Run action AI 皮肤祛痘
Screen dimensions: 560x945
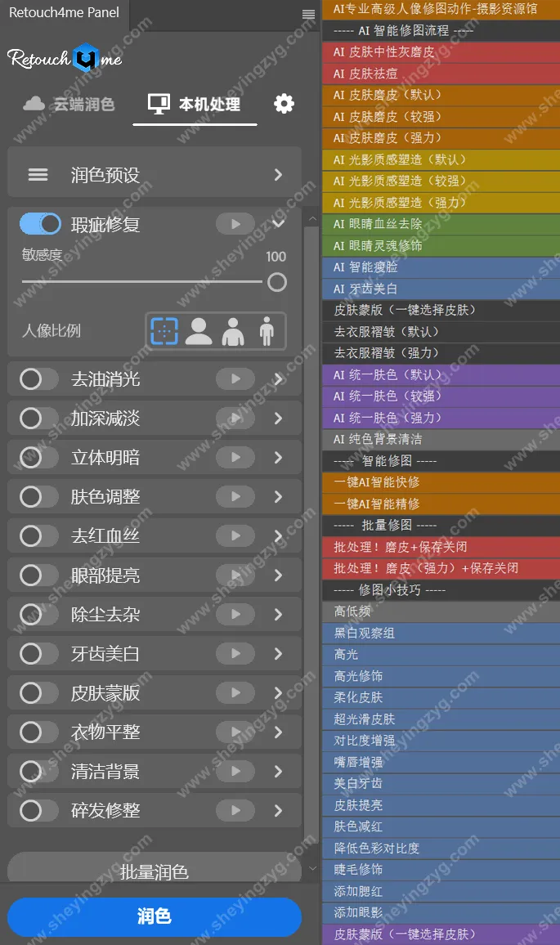pos(441,74)
